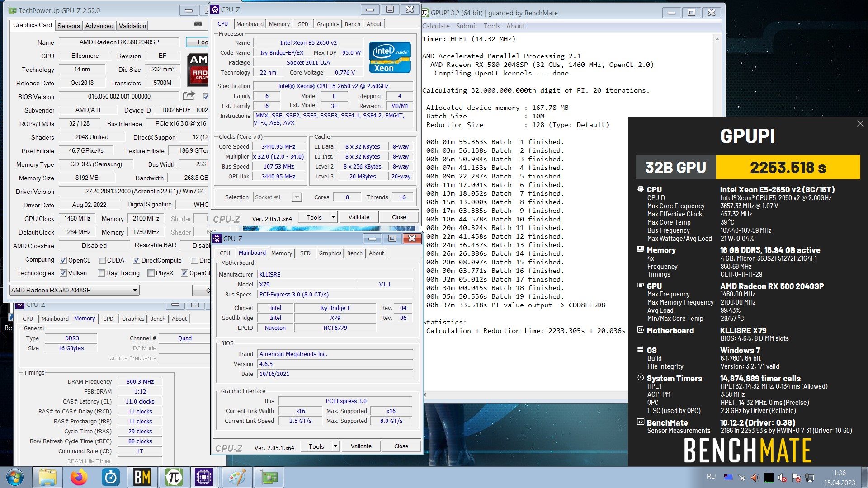Open Paint from the taskbar

237,478
